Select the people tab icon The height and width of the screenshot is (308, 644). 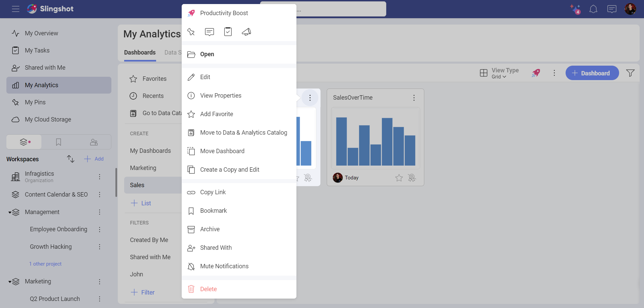[x=94, y=142]
